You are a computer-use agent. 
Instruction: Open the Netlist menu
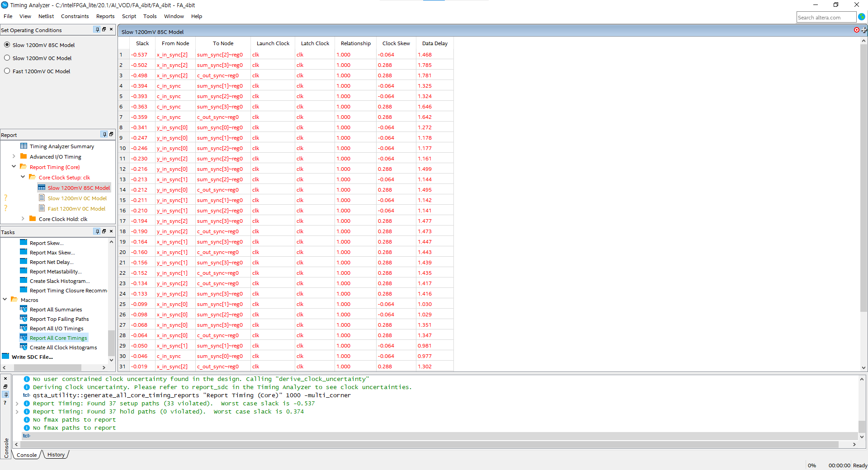(46, 16)
